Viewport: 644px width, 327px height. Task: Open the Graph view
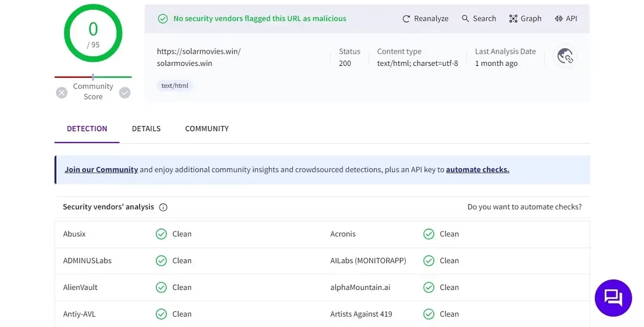pyautogui.click(x=525, y=18)
